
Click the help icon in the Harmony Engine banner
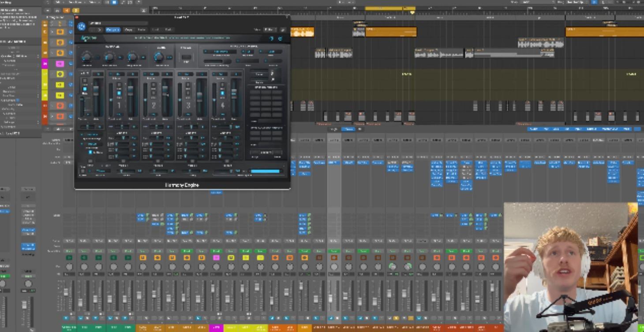tap(272, 38)
